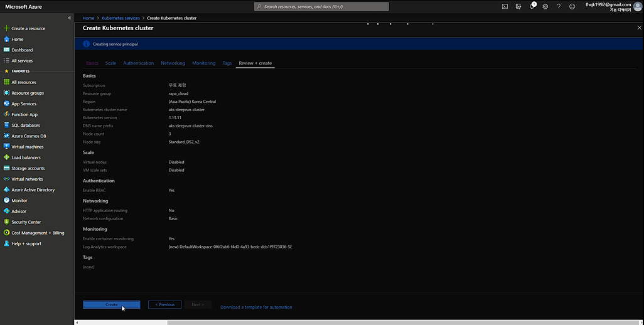
Task: Open the notifications bell icon
Action: [532, 6]
